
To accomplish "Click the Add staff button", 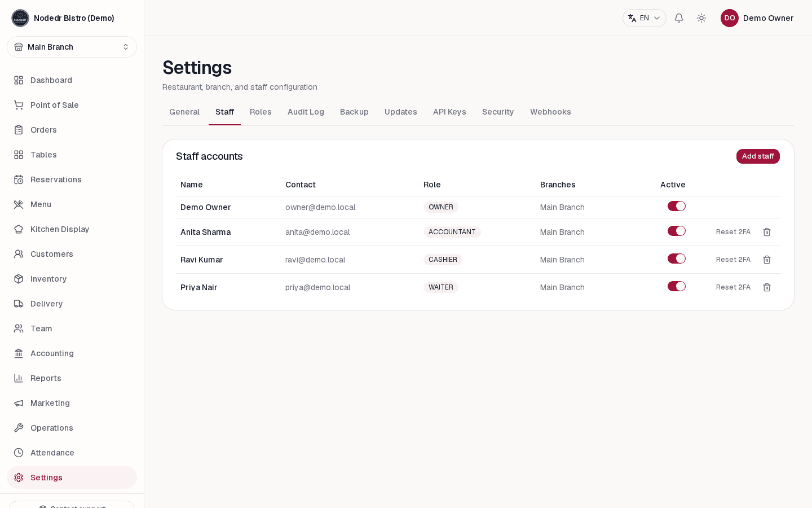I will (x=758, y=156).
